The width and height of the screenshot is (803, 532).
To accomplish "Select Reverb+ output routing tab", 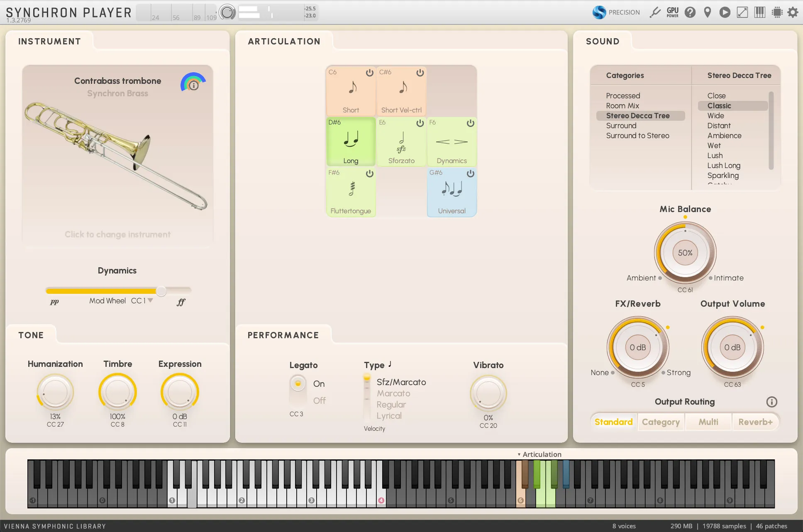I will (755, 422).
